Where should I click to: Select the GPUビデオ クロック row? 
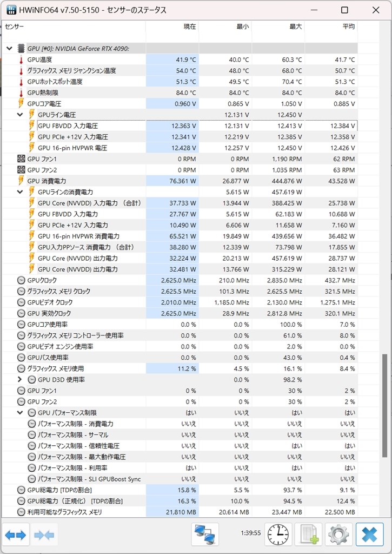click(180, 302)
